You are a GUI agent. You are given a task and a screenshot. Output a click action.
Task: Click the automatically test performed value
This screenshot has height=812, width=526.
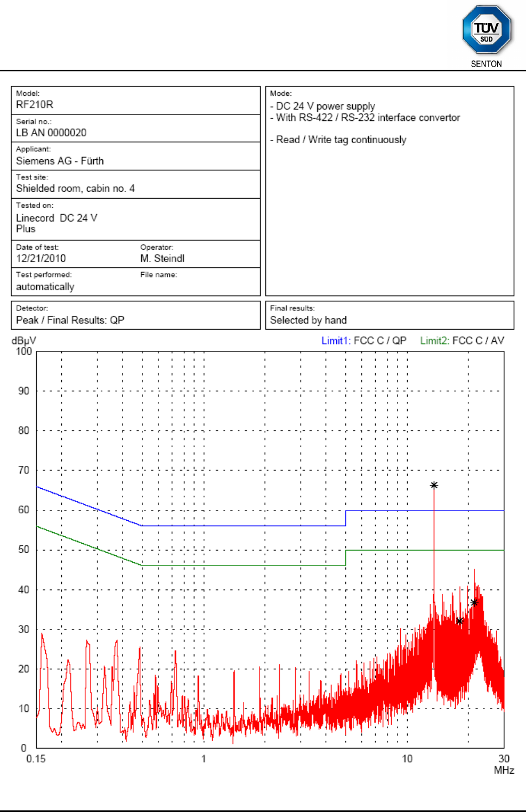pyautogui.click(x=45, y=286)
